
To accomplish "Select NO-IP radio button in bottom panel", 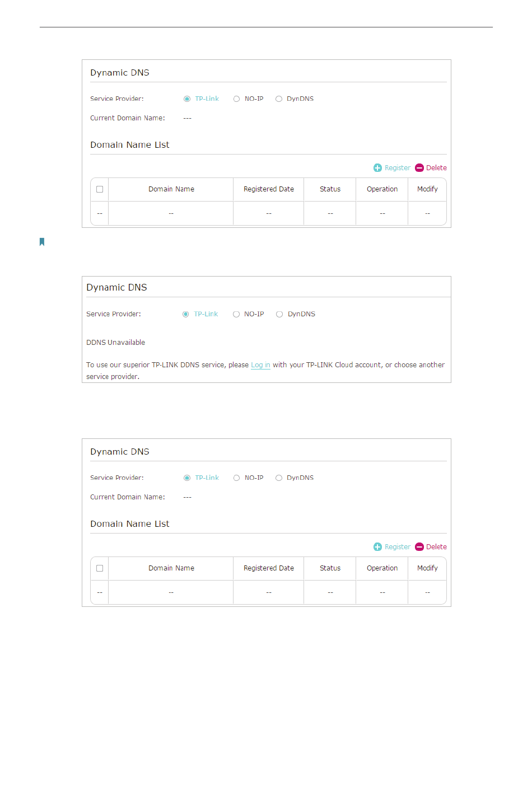I will click(x=236, y=478).
